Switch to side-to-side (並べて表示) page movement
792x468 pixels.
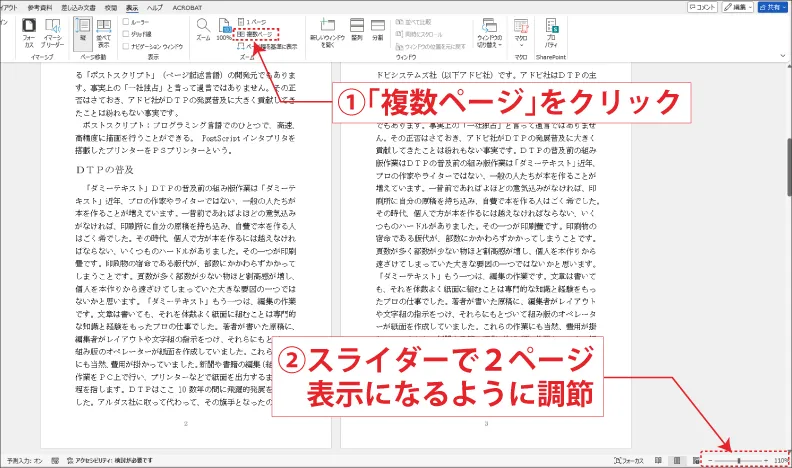104,32
